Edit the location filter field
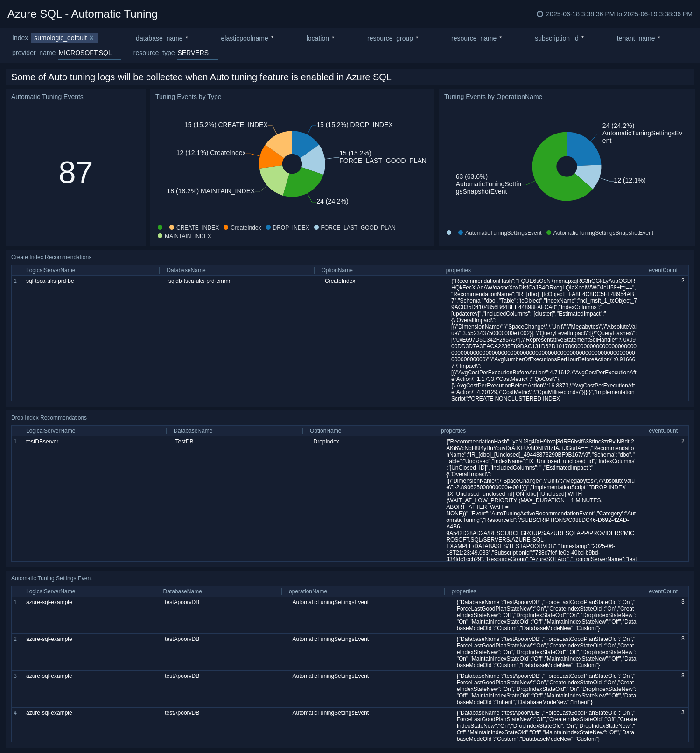This screenshot has width=700, height=753. [343, 38]
